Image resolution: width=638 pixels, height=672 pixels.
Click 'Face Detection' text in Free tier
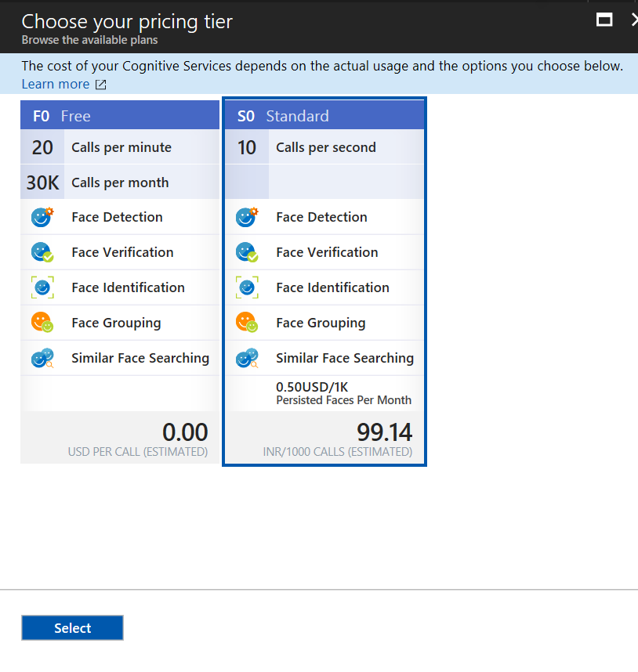click(117, 217)
